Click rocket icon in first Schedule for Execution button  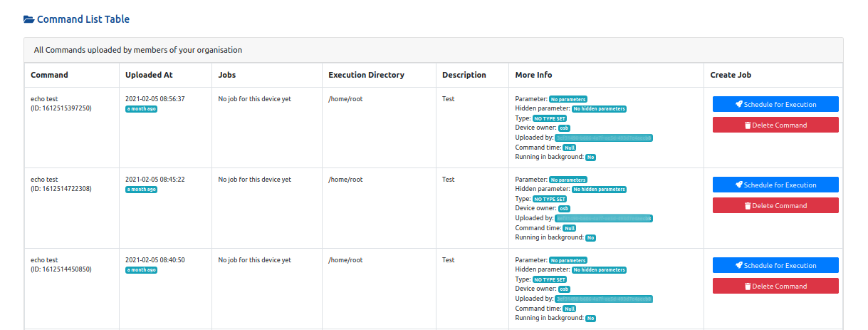point(739,105)
